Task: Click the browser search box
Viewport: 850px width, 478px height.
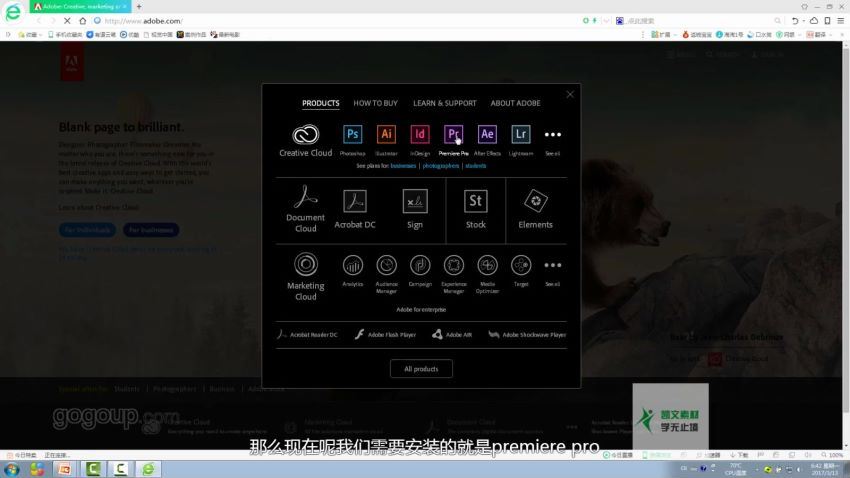Action: (699, 21)
